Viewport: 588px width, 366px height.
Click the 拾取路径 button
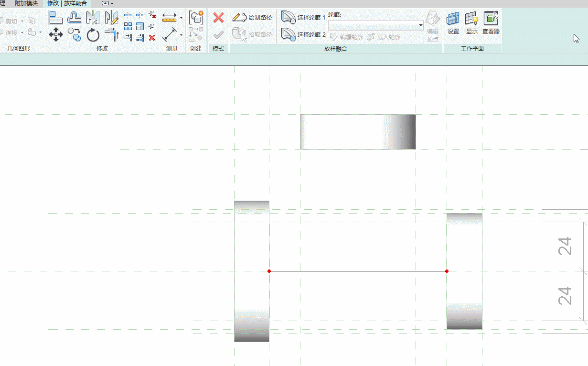tap(252, 34)
